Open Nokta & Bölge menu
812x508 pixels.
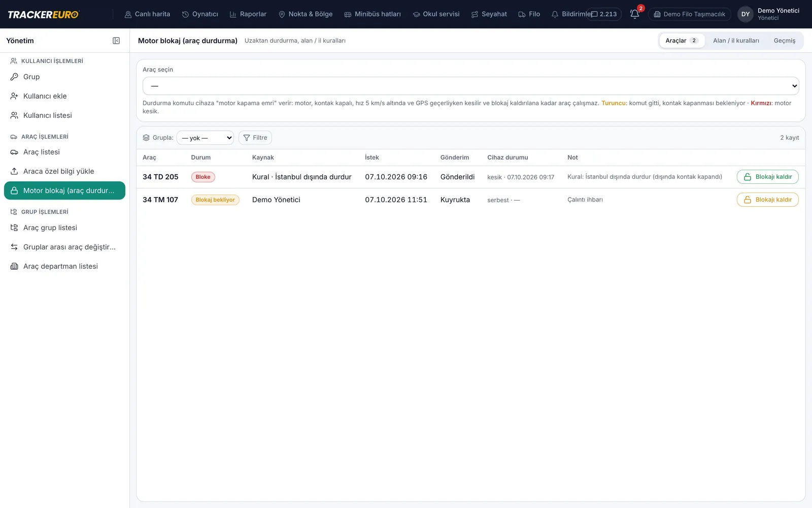pos(306,14)
